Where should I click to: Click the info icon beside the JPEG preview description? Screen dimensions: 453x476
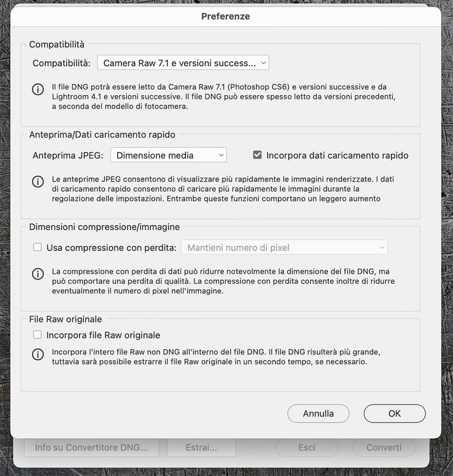(x=38, y=181)
